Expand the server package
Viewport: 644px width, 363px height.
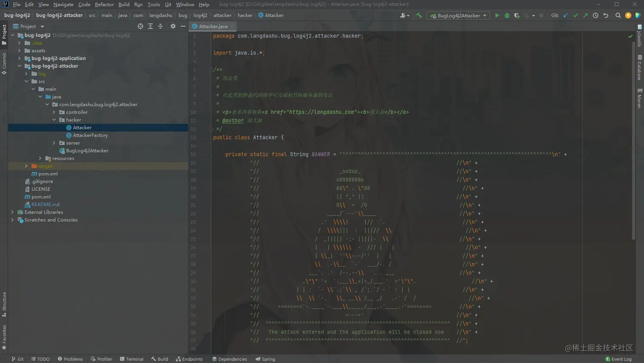(54, 143)
